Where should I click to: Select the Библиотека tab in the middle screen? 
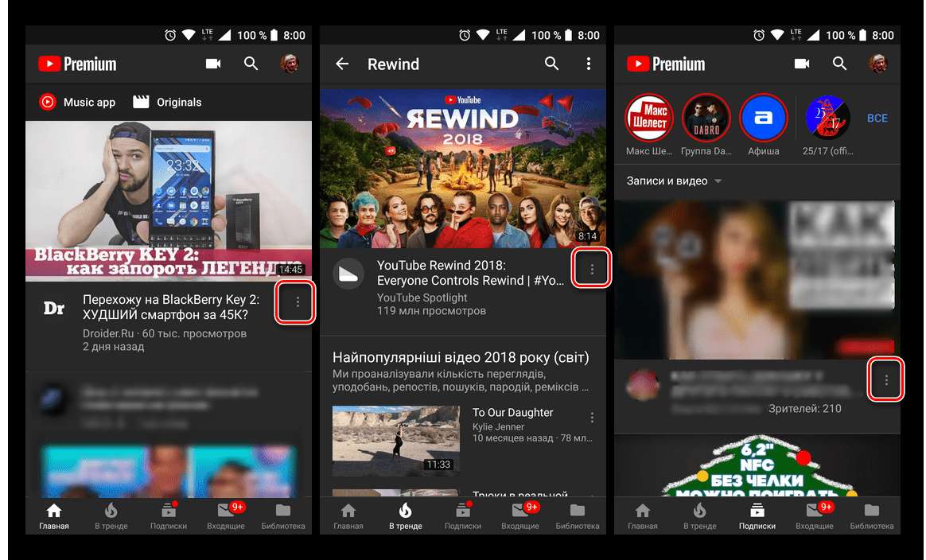tap(577, 515)
